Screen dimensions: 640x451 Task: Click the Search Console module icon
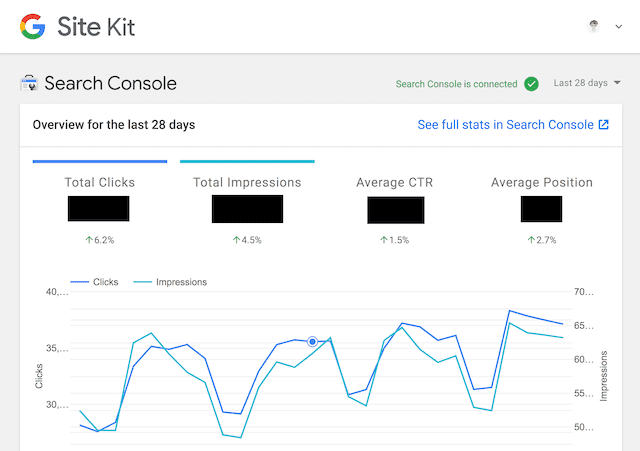click(29, 84)
